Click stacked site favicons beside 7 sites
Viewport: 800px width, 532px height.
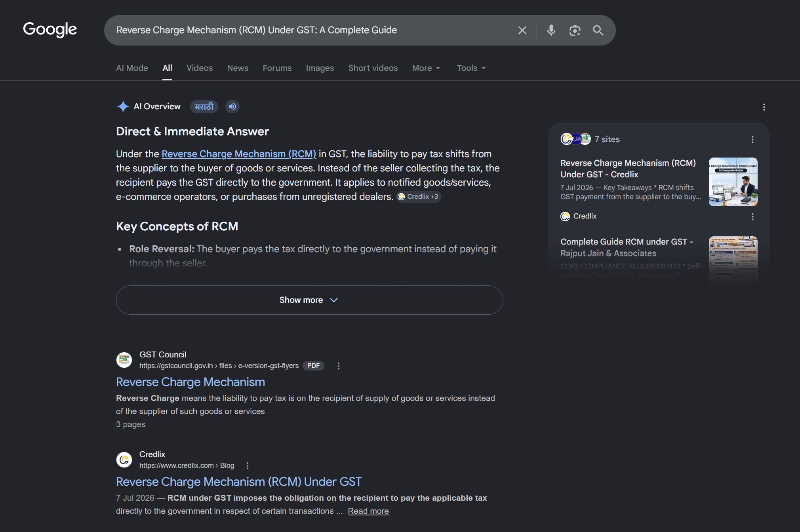[575, 139]
